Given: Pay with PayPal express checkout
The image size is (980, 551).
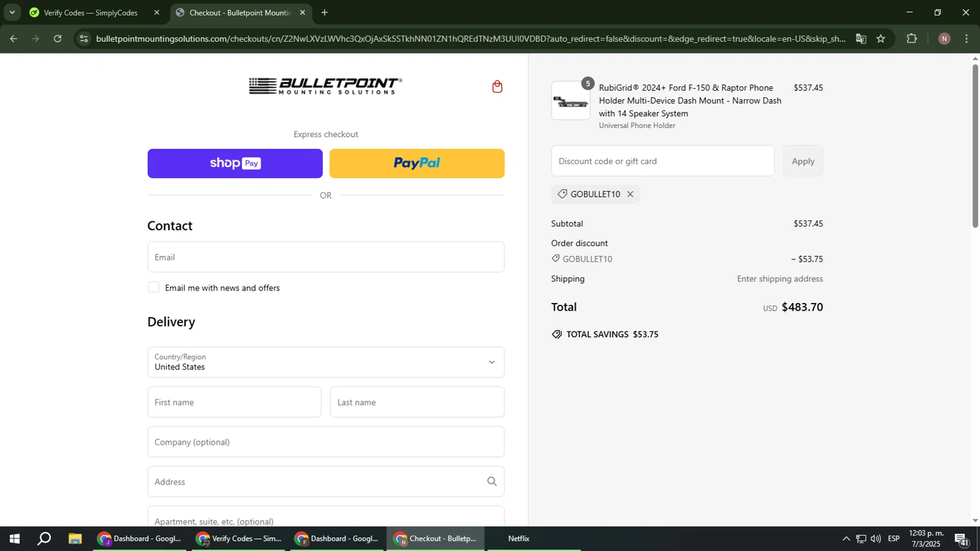Looking at the screenshot, I should 417,163.
